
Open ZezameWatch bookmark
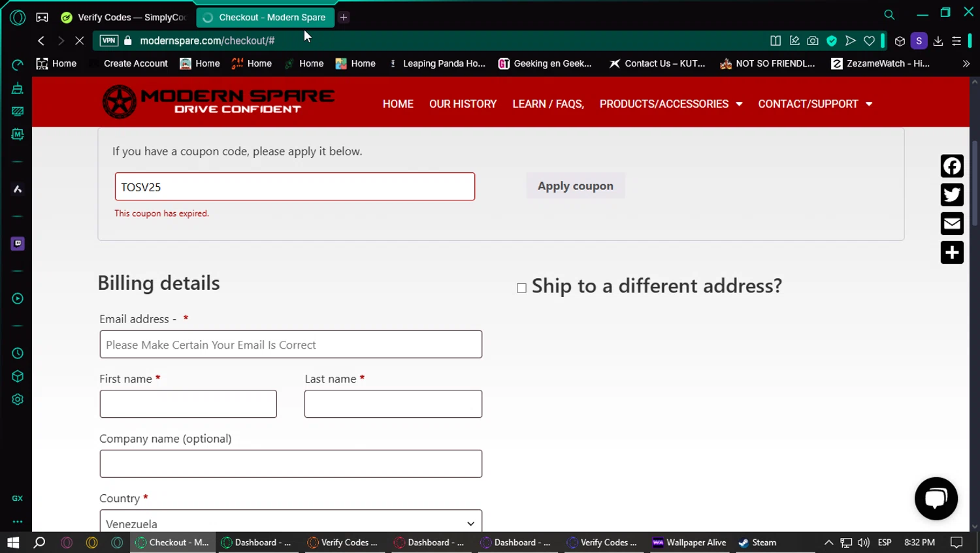[880, 63]
